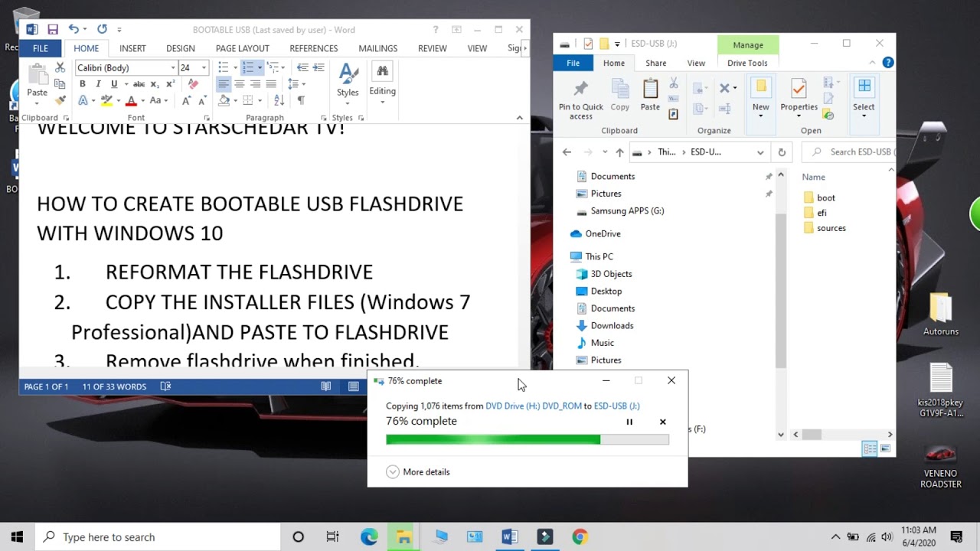Image resolution: width=980 pixels, height=551 pixels.
Task: Open the Drive Tools tab in Explorer
Action: tap(747, 63)
